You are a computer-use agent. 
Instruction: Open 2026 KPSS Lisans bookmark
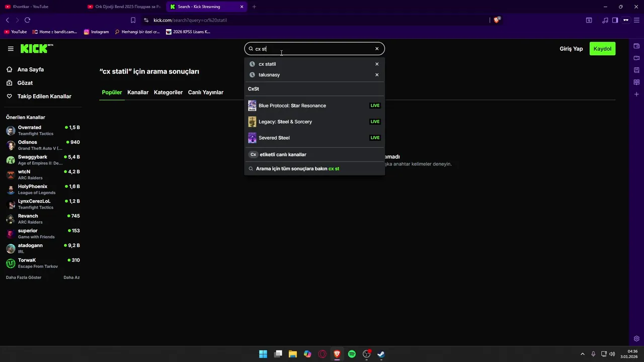(188, 32)
